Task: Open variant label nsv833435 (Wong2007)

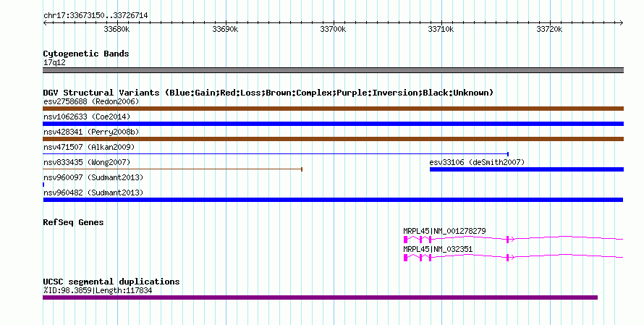Action: [x=87, y=162]
